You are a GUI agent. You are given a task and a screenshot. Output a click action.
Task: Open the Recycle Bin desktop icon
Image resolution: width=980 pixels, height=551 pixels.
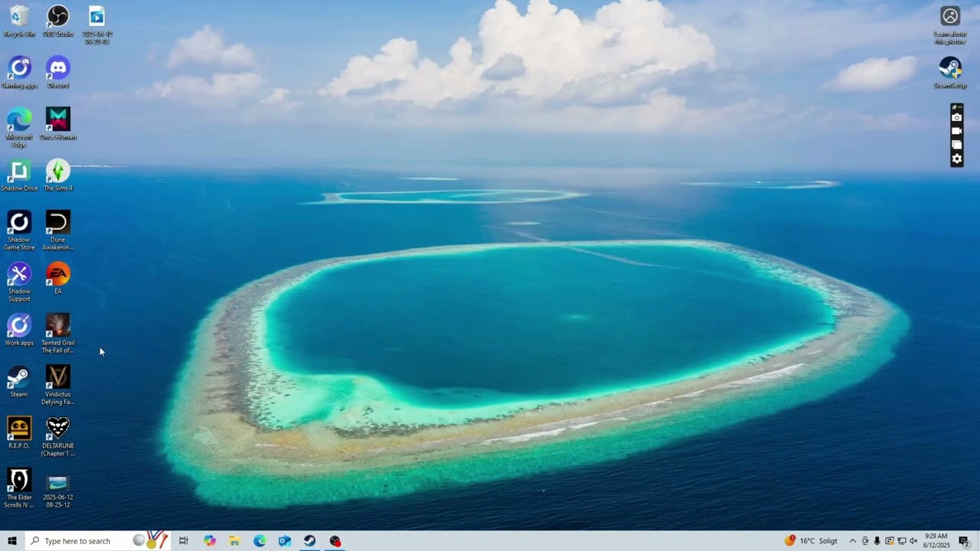pos(19,21)
